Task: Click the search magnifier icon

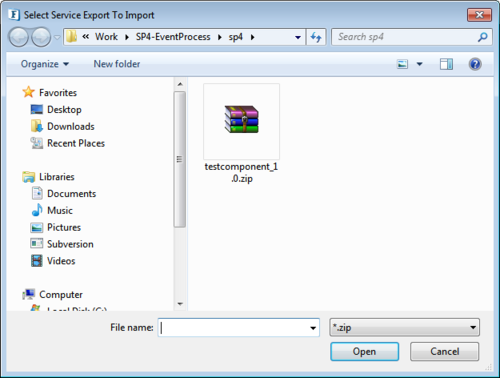Action: click(x=482, y=37)
